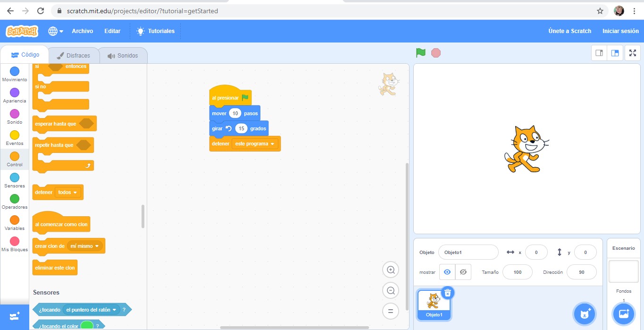Screen dimensions: 644x330
Task: Open the globe language menu
Action: [56, 31]
